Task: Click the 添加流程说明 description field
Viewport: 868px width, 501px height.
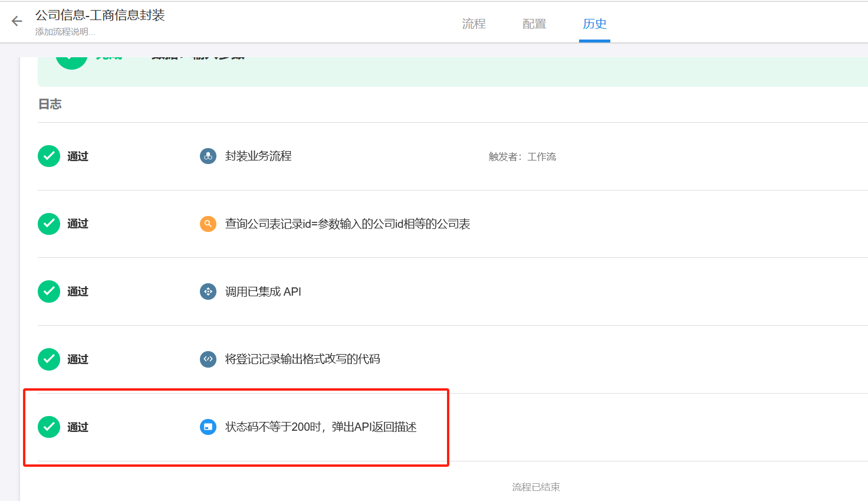Action: (x=65, y=32)
